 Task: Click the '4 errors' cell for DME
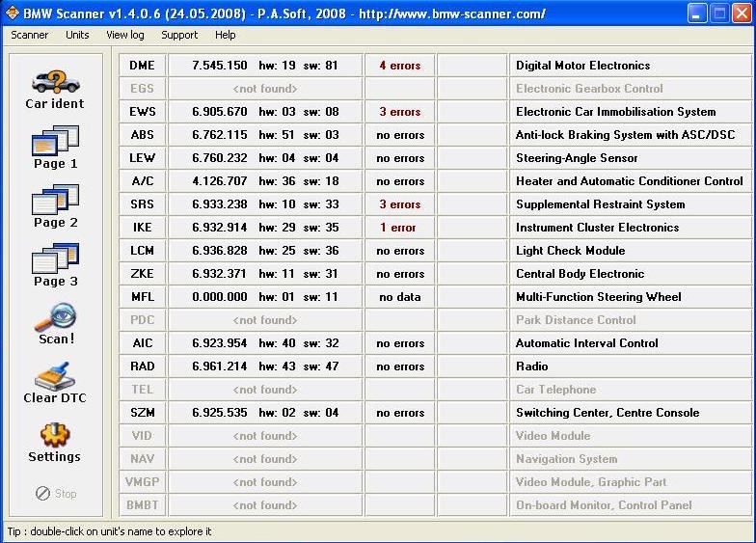click(x=399, y=66)
